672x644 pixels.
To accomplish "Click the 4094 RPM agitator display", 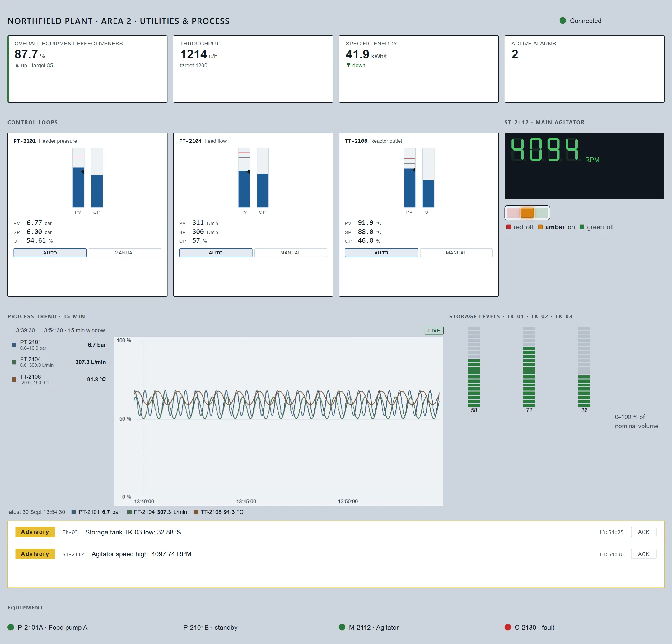I will pyautogui.click(x=584, y=166).
